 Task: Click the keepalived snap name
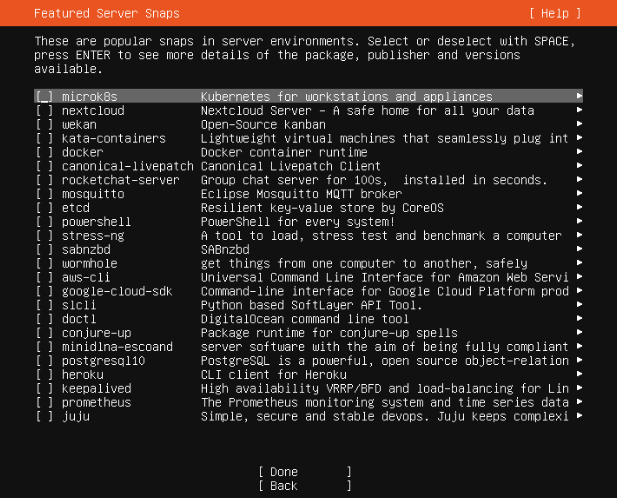97,389
